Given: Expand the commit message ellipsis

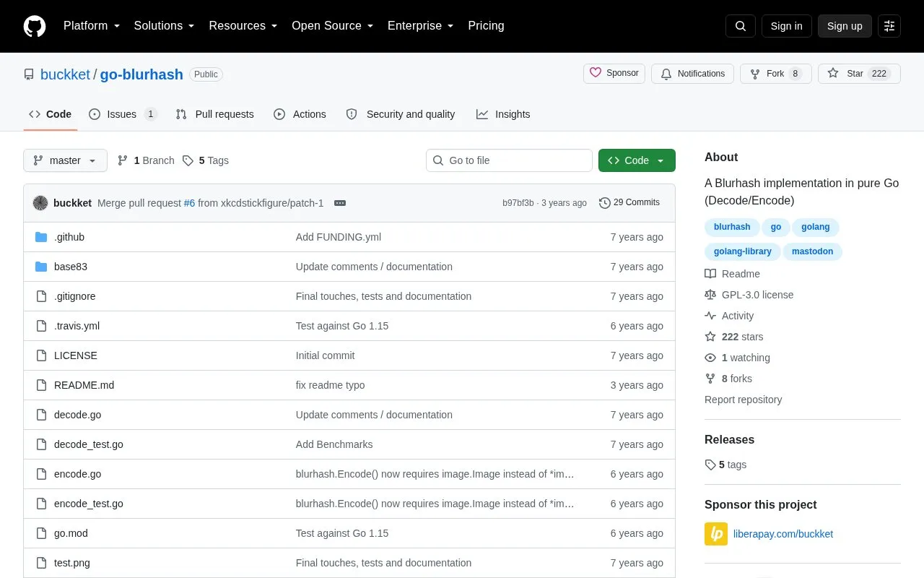Looking at the screenshot, I should point(340,203).
